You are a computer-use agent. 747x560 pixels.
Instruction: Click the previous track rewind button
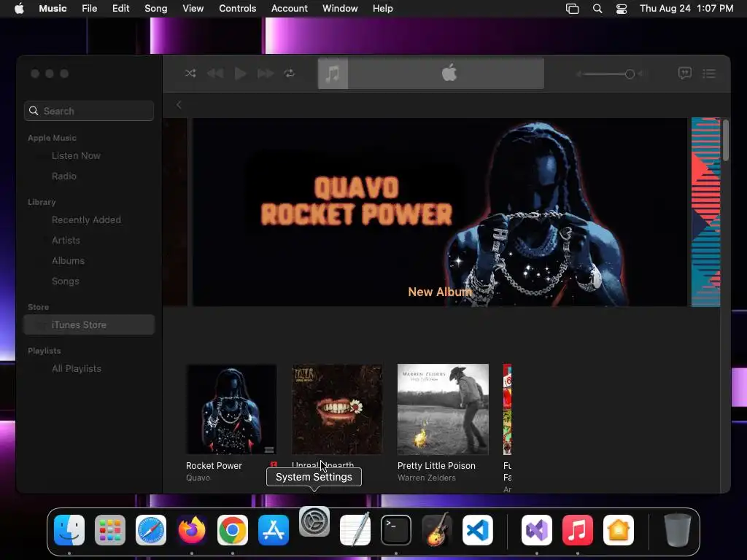click(x=215, y=74)
